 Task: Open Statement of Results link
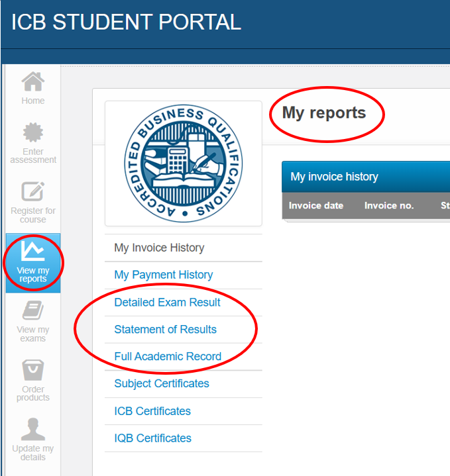click(x=165, y=330)
